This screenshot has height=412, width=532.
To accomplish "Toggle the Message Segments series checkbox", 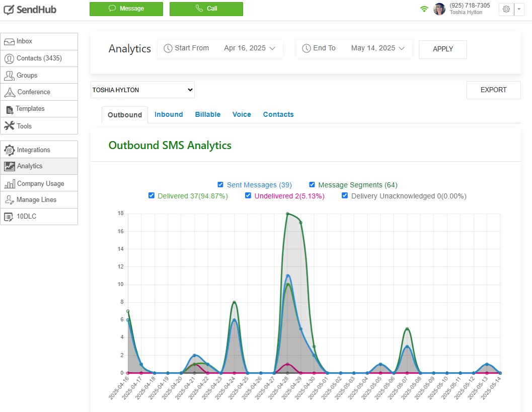I will click(312, 185).
